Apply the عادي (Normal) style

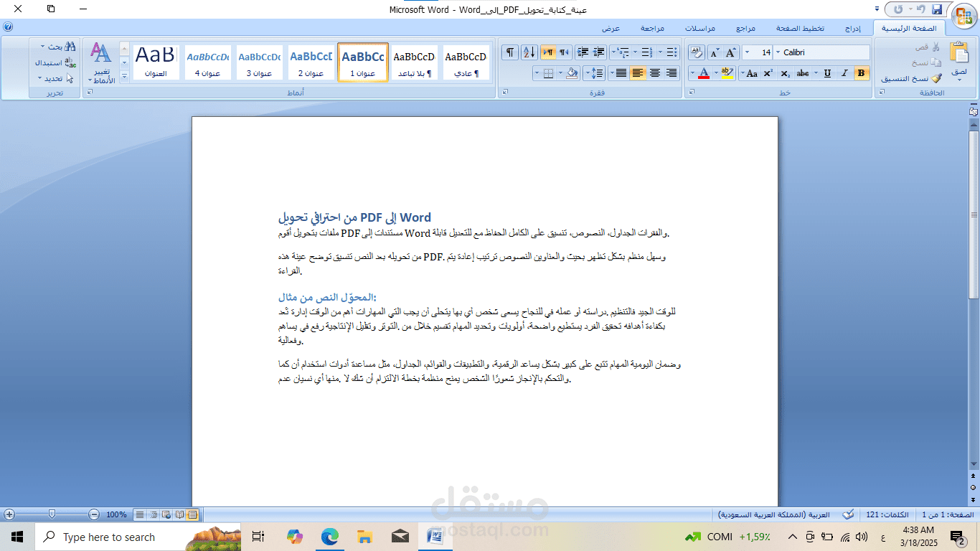click(x=466, y=62)
